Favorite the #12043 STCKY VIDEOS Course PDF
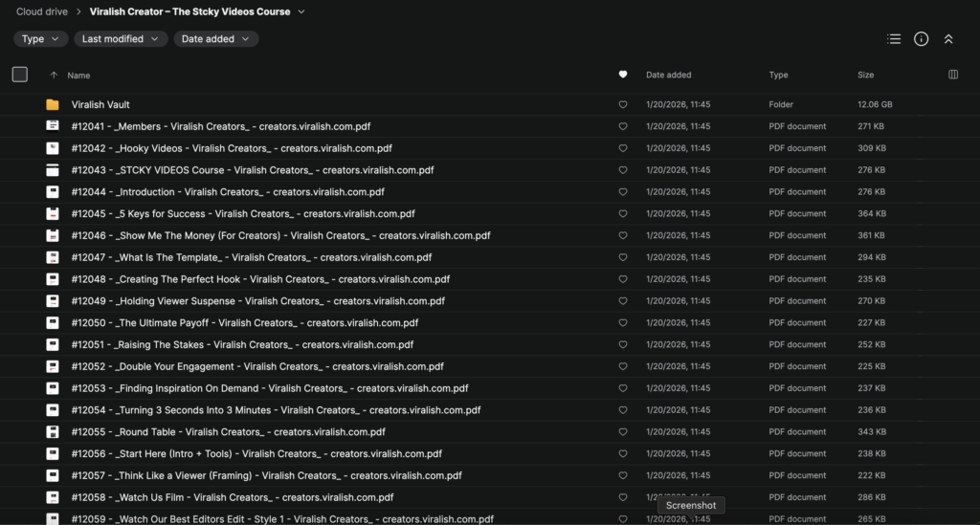This screenshot has width=980, height=525. 622,170
